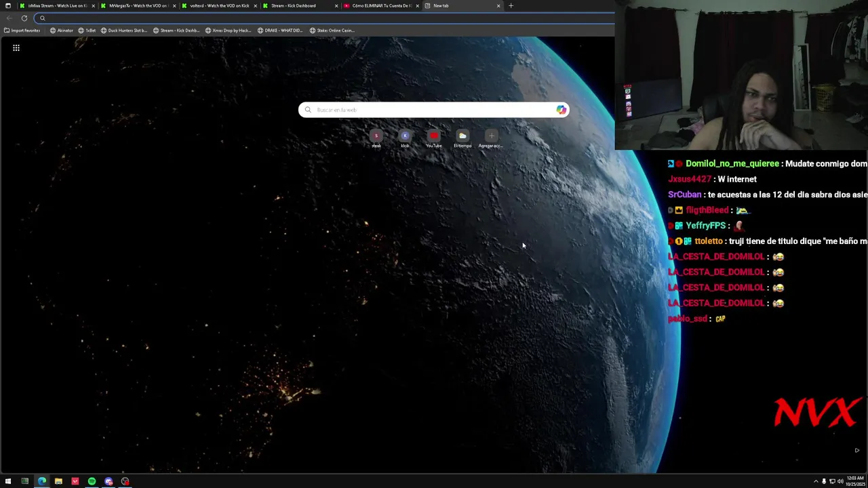This screenshot has width=868, height=488.
Task: Click the magnifier icon in web search box
Action: pyautogui.click(x=308, y=110)
